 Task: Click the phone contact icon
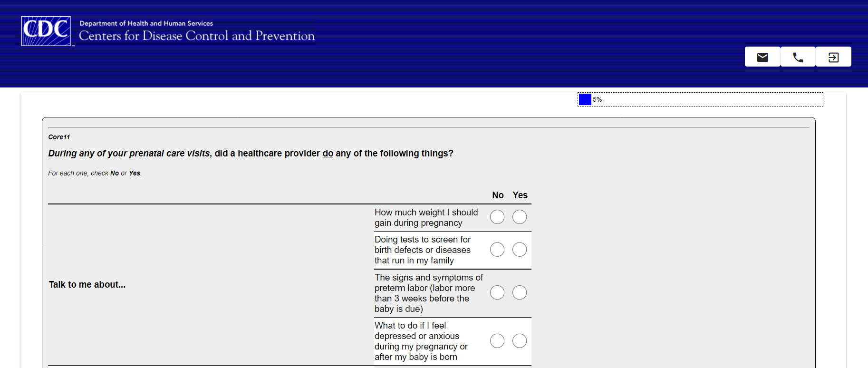point(798,57)
